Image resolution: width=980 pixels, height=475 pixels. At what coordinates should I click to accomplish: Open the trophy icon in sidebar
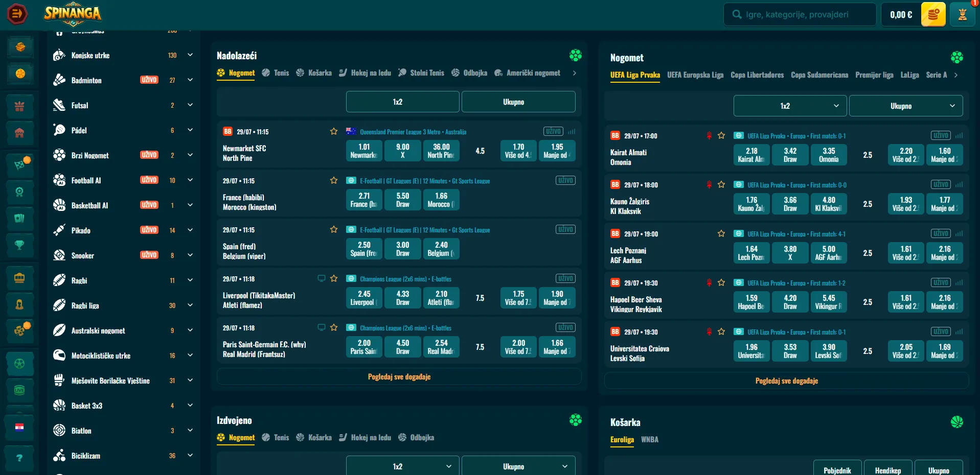coord(19,245)
